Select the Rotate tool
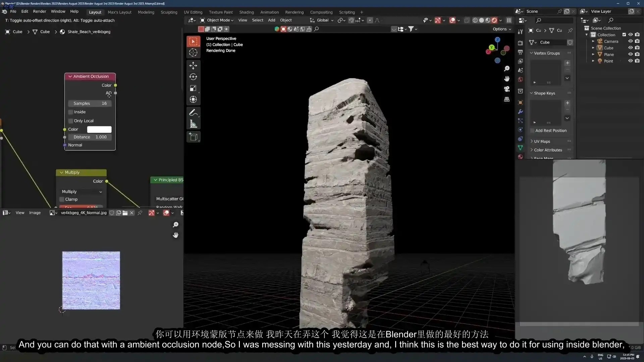The height and width of the screenshot is (362, 644). click(194, 77)
